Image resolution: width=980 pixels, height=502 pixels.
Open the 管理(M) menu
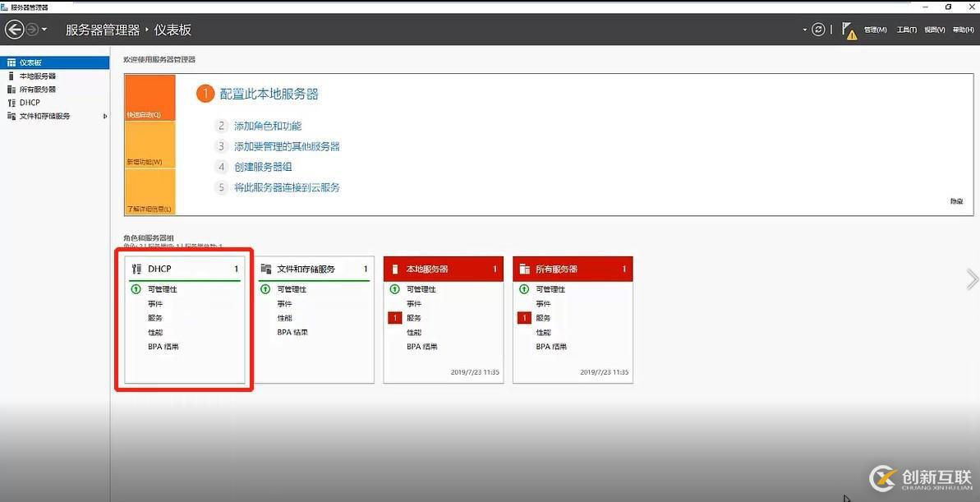875,30
